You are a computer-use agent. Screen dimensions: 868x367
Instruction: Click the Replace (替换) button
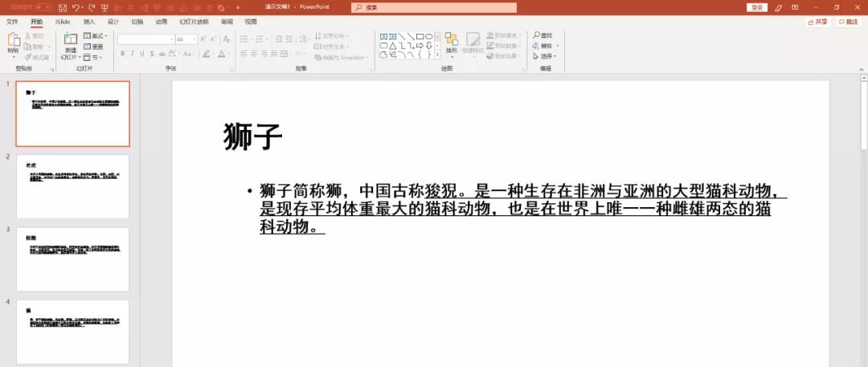tap(542, 46)
